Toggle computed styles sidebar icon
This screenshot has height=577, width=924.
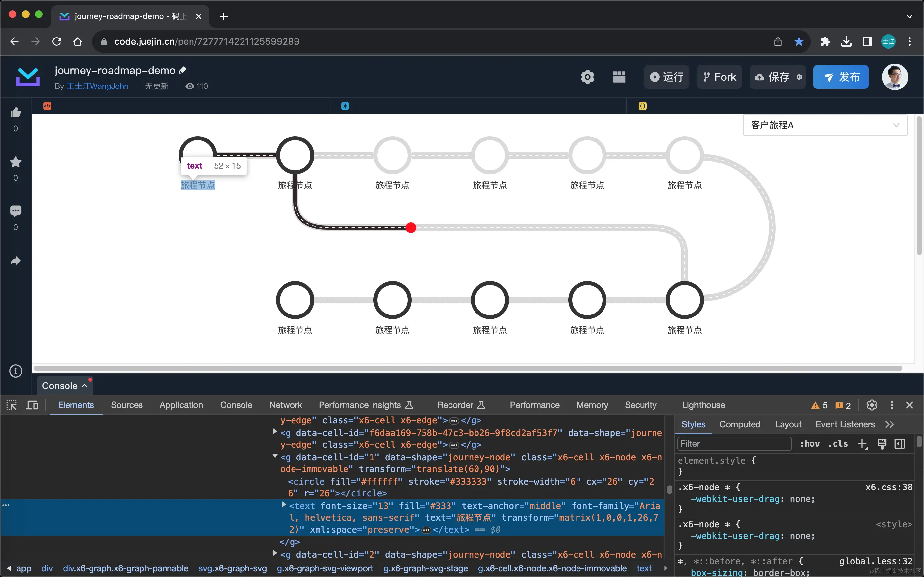(900, 444)
